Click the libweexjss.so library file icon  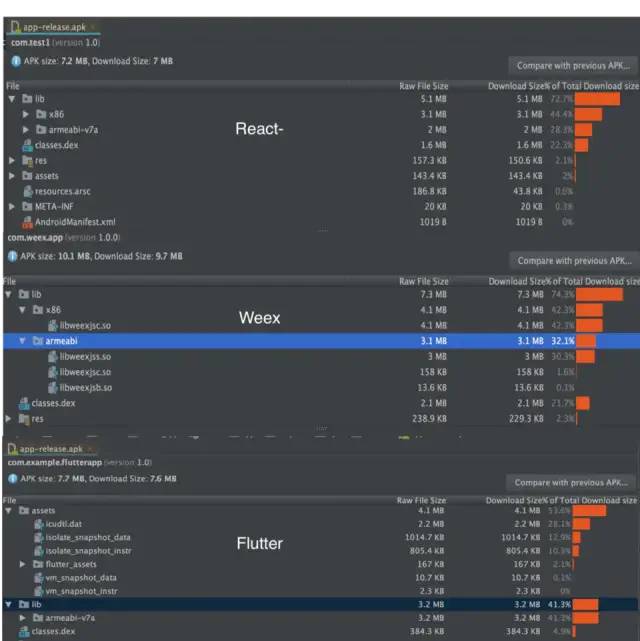pos(53,356)
